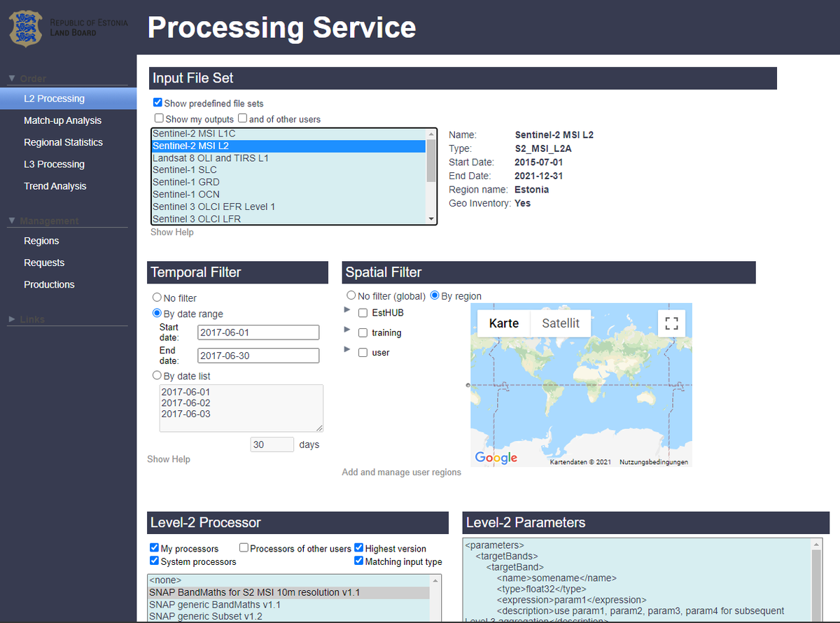Select Sentinel-2 MSI L1C file set
This screenshot has height=623, width=840.
point(289,134)
